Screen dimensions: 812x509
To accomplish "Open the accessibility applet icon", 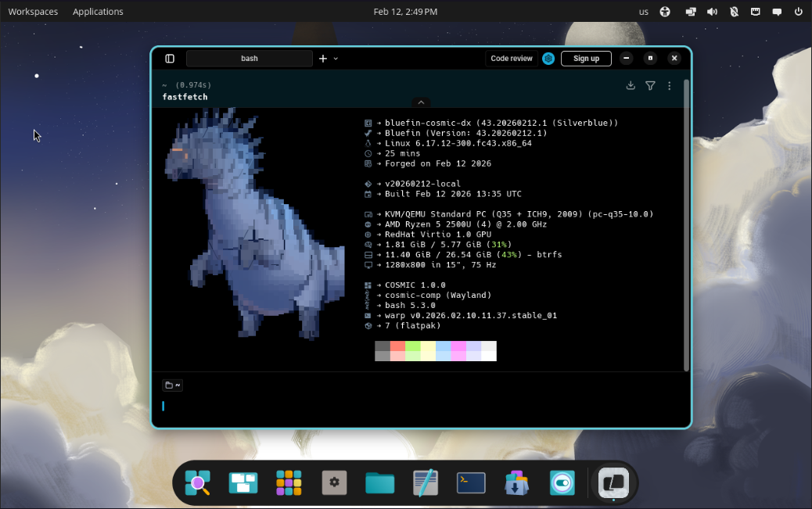I will (x=665, y=12).
